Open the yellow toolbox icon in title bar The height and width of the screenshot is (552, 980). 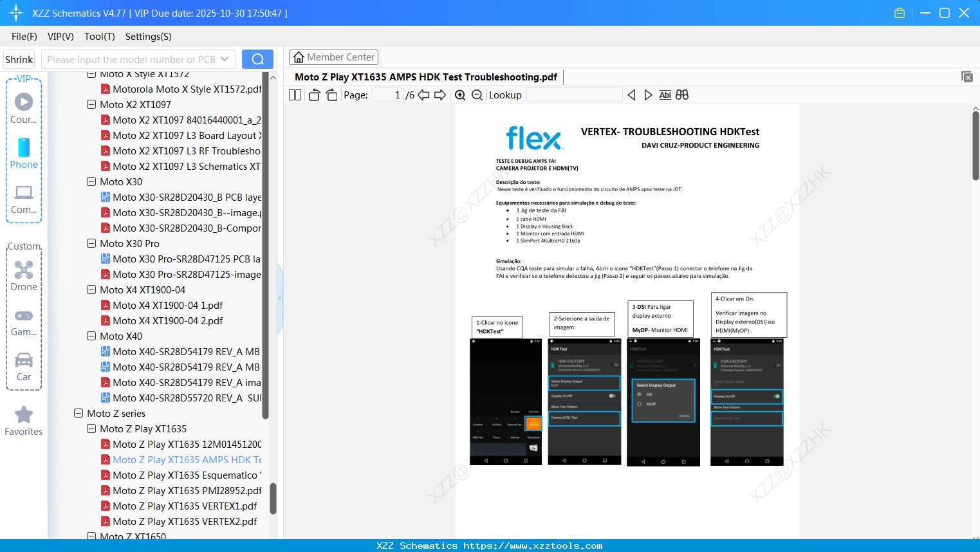[900, 13]
